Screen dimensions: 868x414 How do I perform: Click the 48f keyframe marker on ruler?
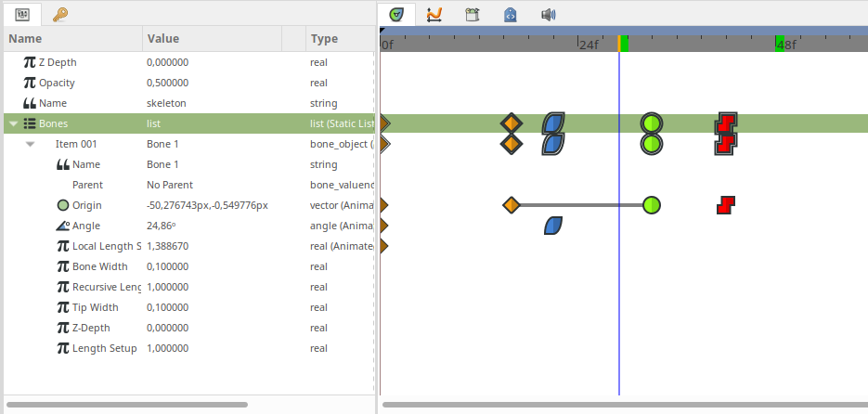tap(780, 44)
